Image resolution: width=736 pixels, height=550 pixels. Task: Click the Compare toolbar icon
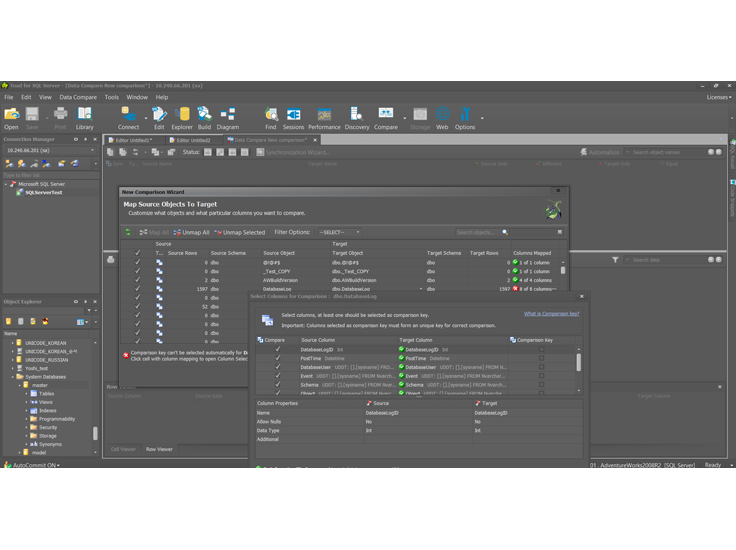pyautogui.click(x=386, y=114)
